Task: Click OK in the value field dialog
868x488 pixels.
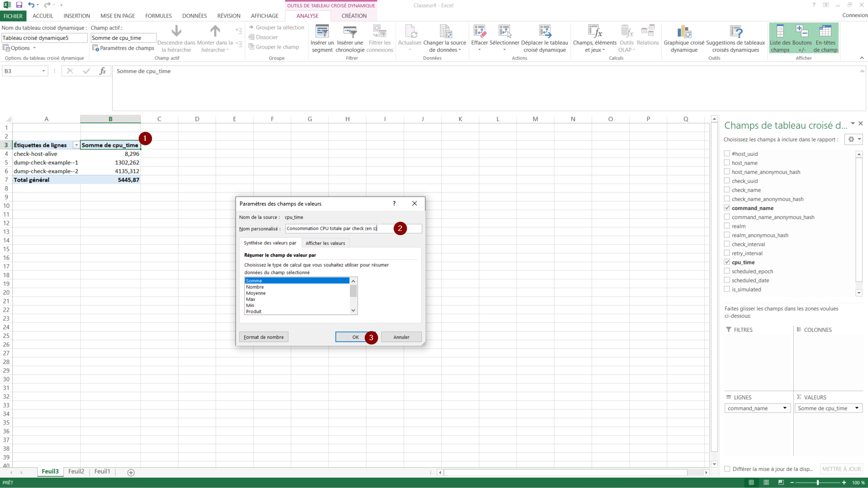Action: [x=355, y=337]
